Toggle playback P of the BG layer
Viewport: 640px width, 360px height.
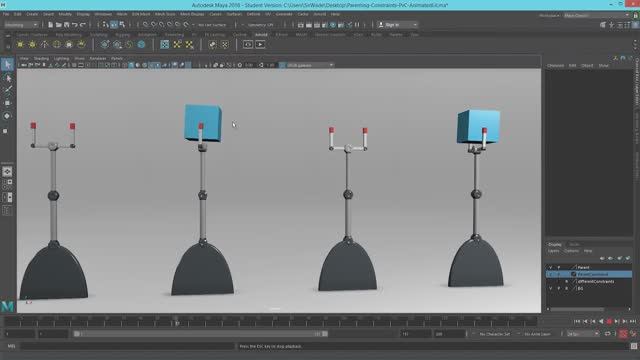click(559, 288)
